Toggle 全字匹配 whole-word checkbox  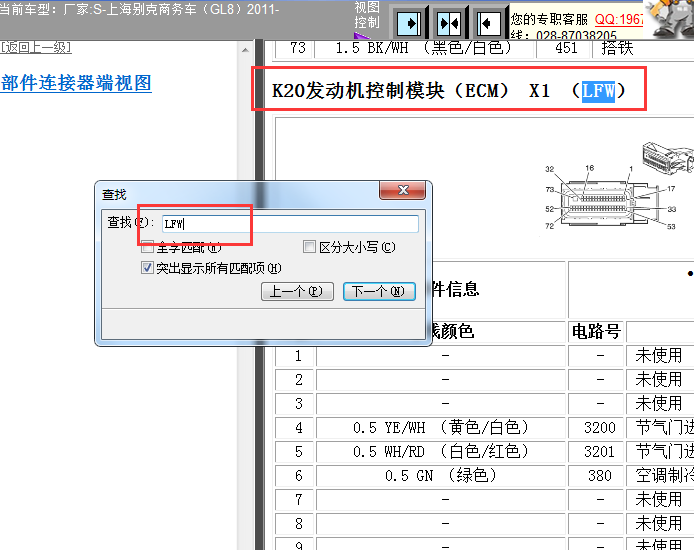pos(147,246)
